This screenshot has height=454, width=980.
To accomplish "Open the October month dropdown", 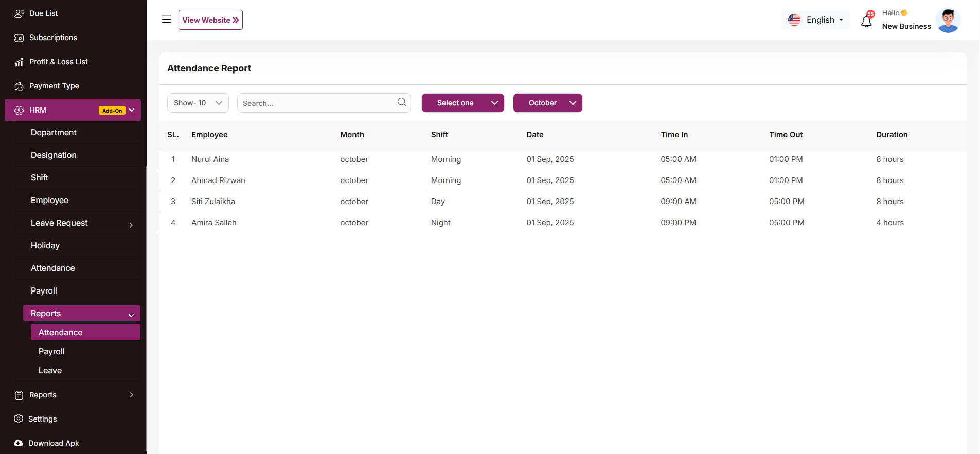I will [x=547, y=103].
